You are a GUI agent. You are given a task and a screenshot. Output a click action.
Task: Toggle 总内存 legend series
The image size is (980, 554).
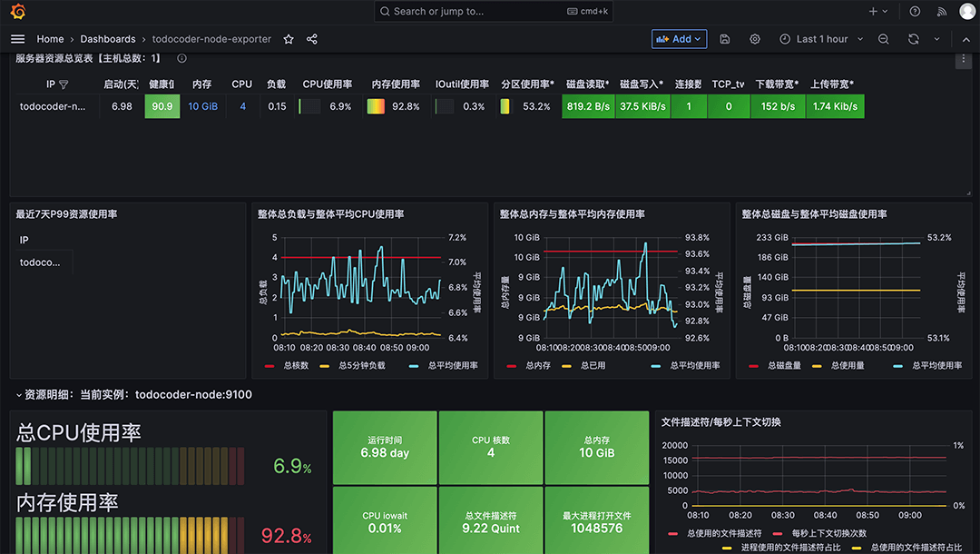537,366
